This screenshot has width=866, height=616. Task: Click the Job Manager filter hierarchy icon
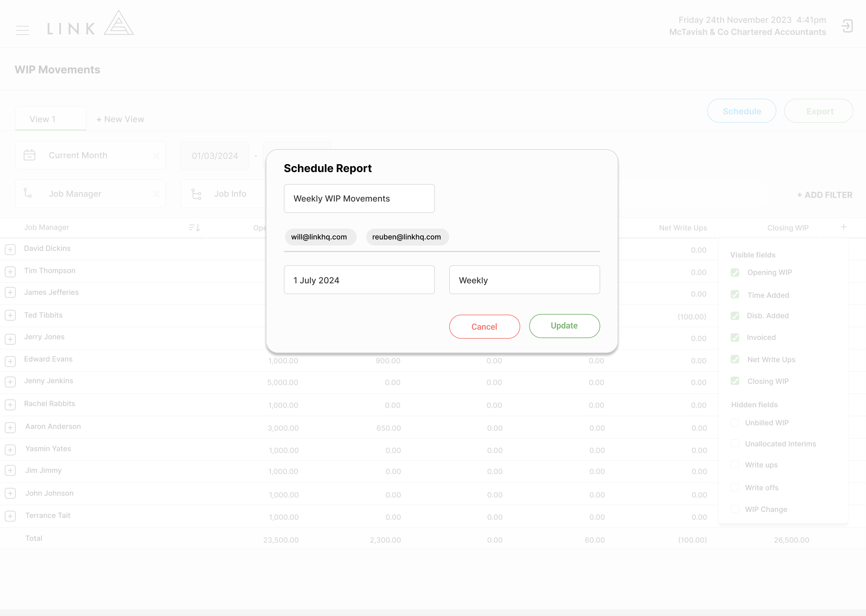28,193
